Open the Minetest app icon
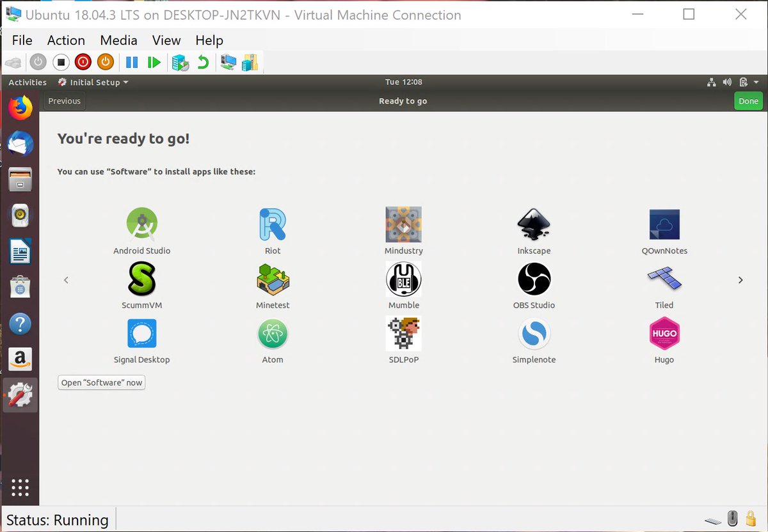This screenshot has height=532, width=768. tap(273, 279)
